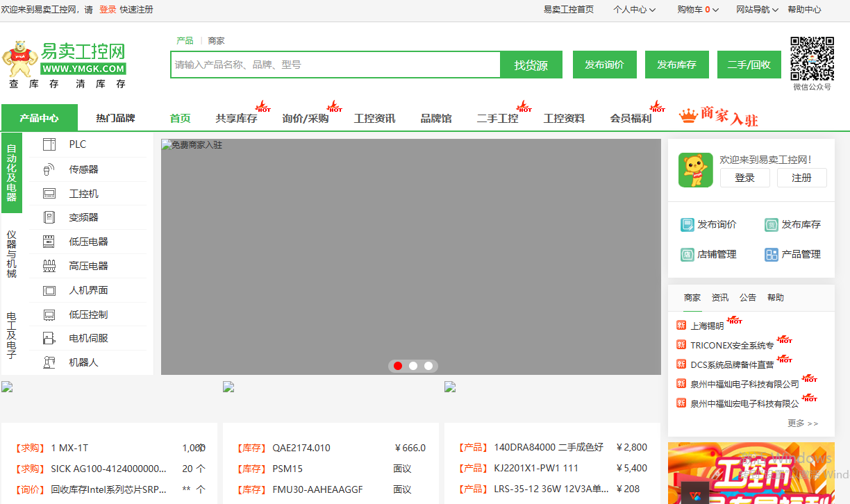This screenshot has height=504, width=850.
Task: Open the 传感器 sensor category icon
Action: coord(49,169)
